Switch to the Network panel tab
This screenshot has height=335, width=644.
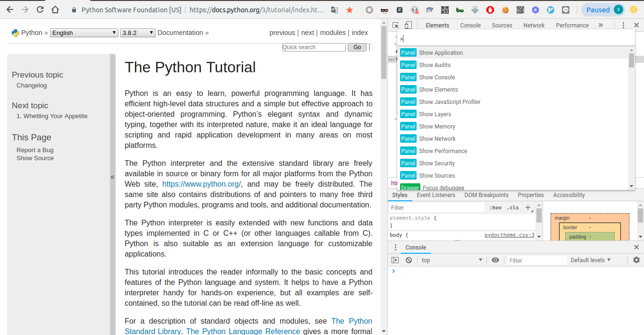(534, 25)
